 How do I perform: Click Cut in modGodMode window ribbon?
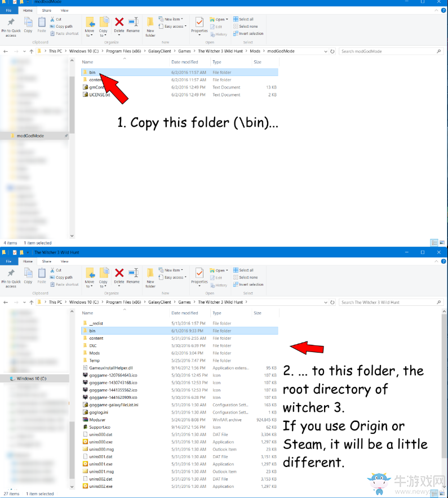[56, 19]
